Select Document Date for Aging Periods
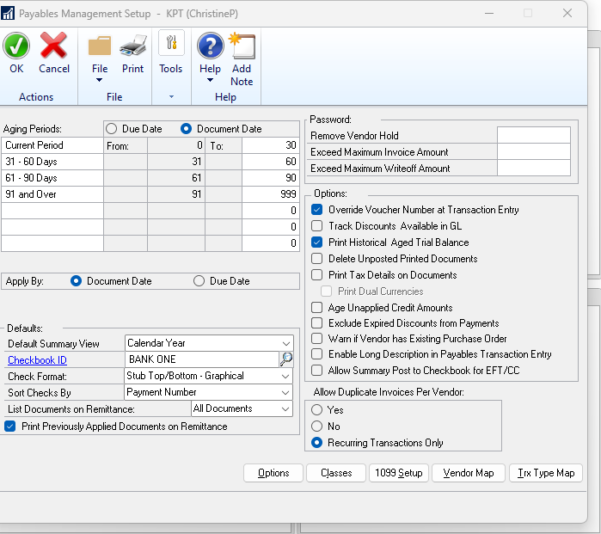This screenshot has height=534, width=601. coord(186,129)
